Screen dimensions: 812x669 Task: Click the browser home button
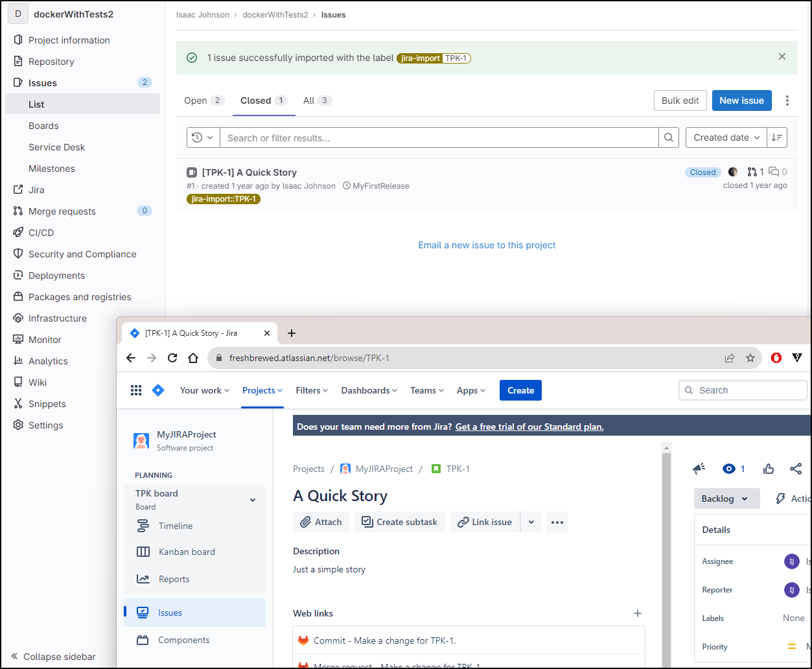193,358
